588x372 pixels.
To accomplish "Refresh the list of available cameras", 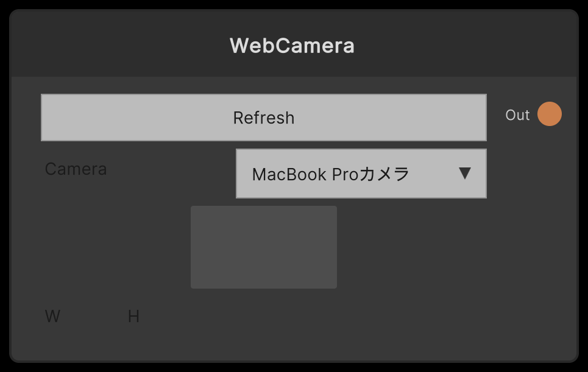I will point(264,117).
